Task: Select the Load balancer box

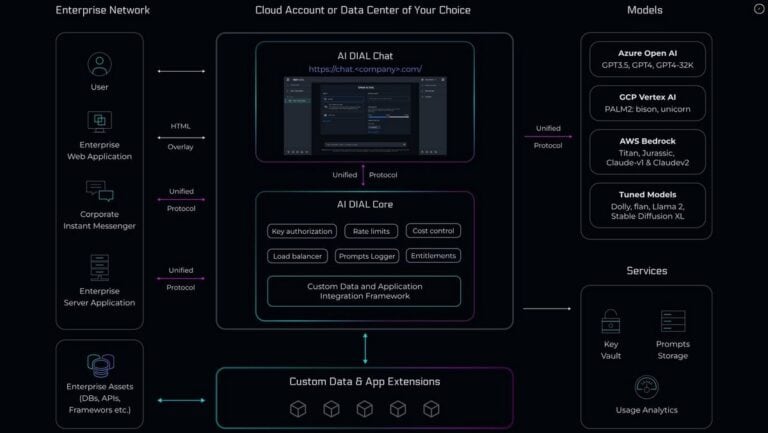Action: (x=297, y=256)
